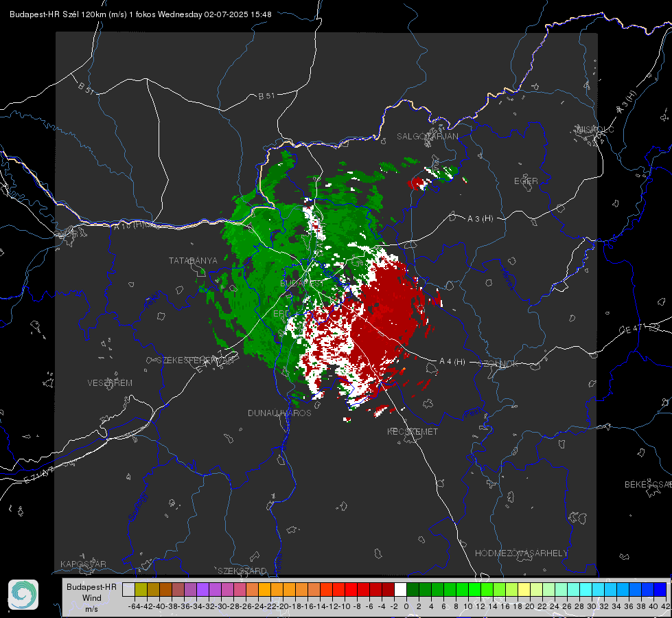Click the 'Budapest-HR Wind m/s' legend label

pos(91,597)
